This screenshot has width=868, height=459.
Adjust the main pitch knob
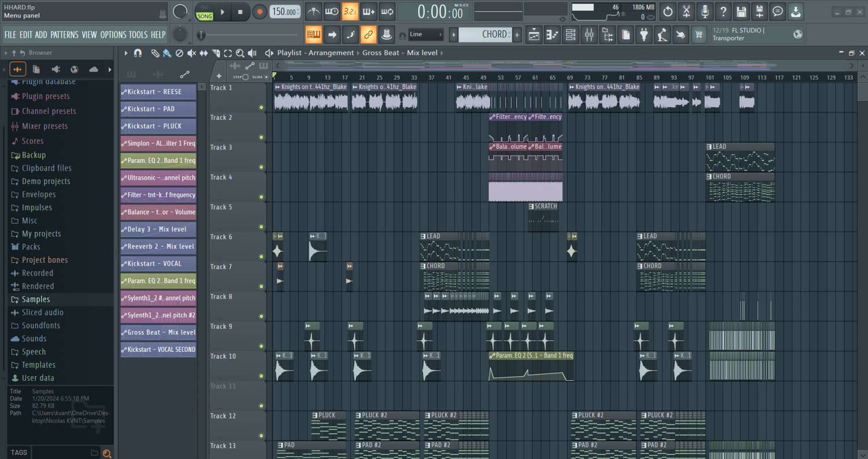coord(180,34)
